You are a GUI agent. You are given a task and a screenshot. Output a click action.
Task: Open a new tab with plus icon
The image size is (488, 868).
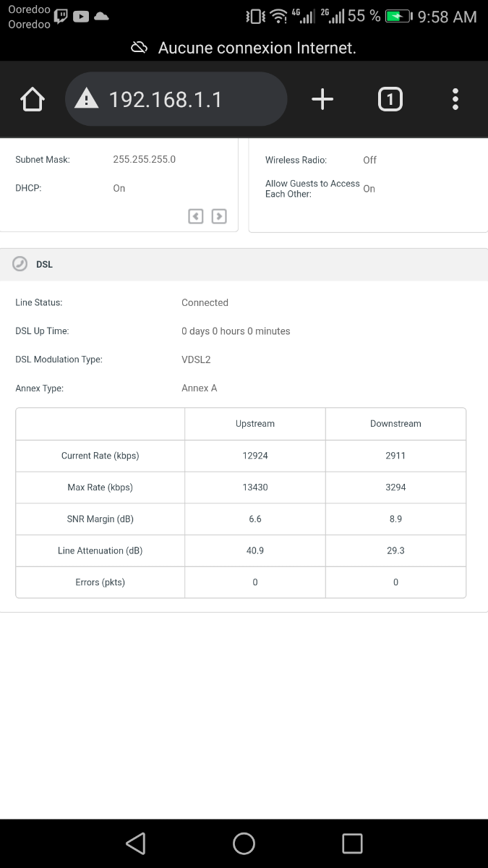pyautogui.click(x=322, y=99)
